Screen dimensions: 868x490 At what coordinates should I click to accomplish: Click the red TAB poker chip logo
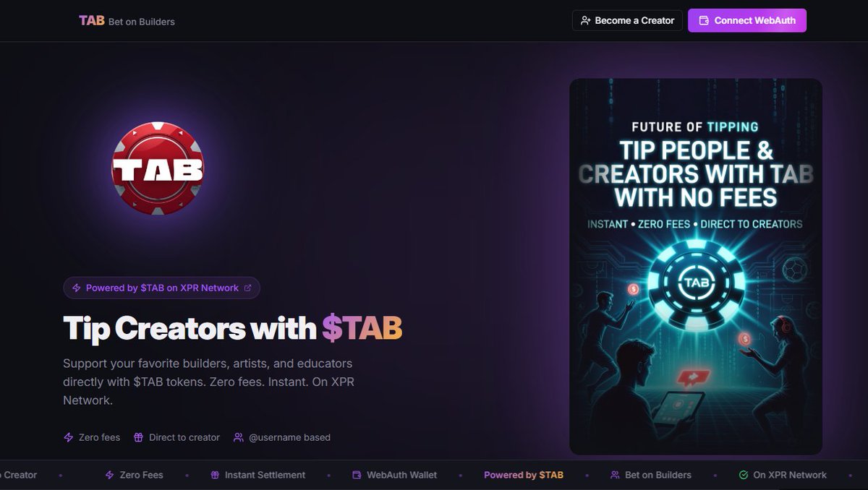pyautogui.click(x=158, y=168)
